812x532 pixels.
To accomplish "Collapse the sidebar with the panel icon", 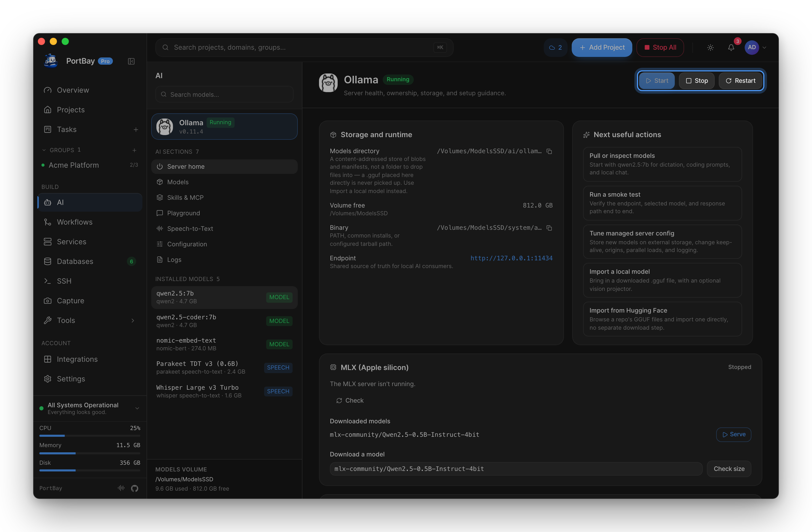I will [x=131, y=61].
